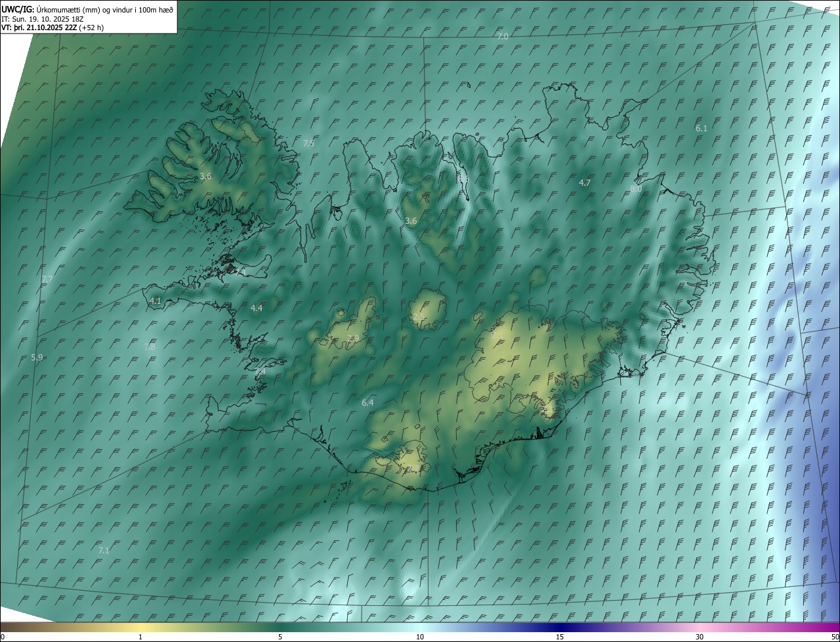The height and width of the screenshot is (642, 840).
Task: Click the 3.6 value on the Westfjords peninsula
Action: pos(205,177)
